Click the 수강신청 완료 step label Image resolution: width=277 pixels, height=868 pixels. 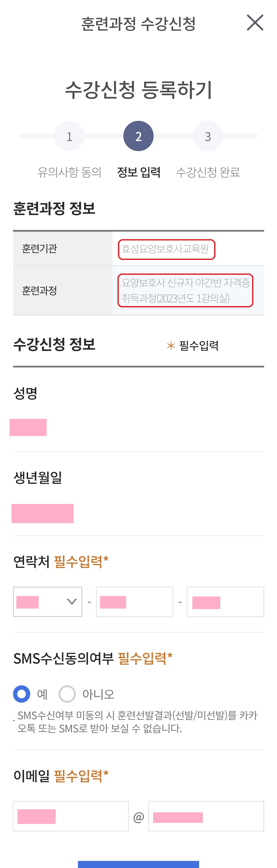coord(208,172)
